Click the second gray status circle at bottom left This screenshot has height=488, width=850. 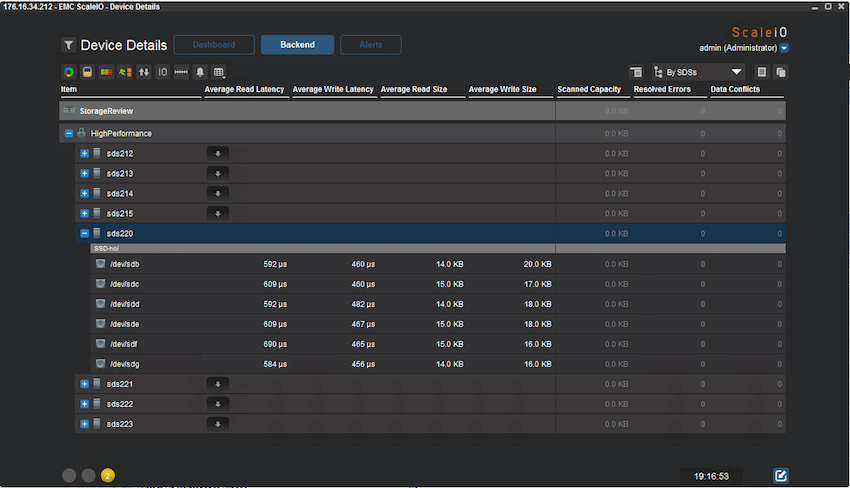(88, 476)
